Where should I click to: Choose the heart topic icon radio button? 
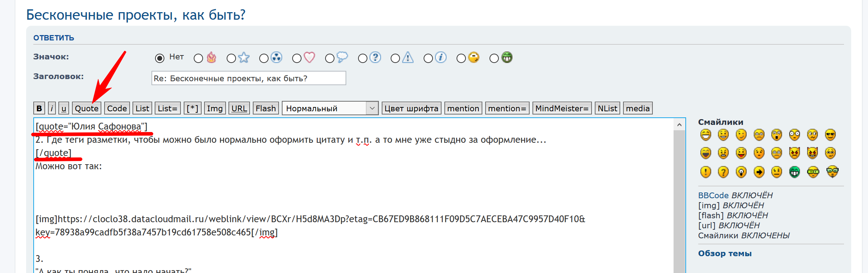tap(297, 58)
